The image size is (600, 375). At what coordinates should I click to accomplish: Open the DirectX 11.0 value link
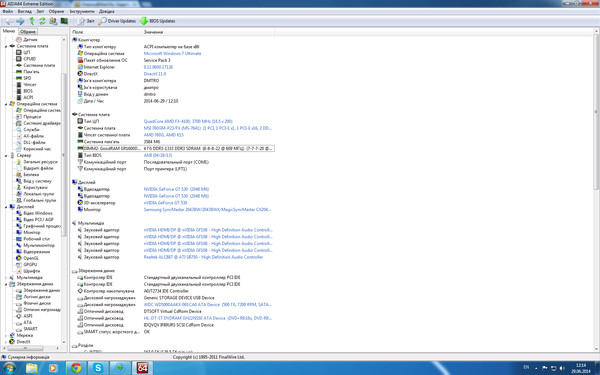[155, 74]
